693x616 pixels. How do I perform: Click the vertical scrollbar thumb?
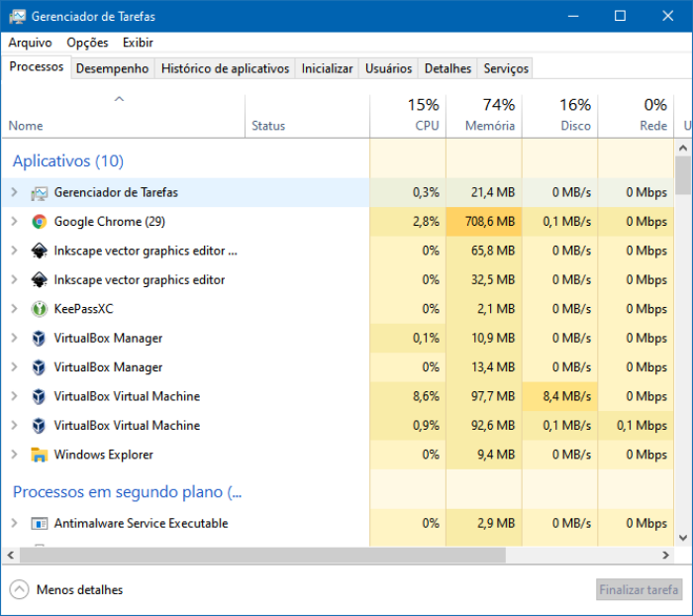[683, 175]
